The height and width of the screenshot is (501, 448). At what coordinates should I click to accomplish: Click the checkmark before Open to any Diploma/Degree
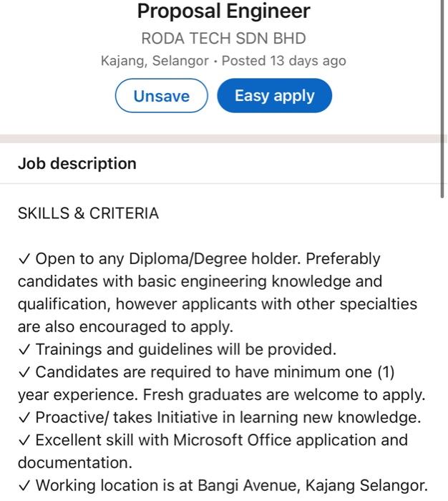[x=24, y=258]
